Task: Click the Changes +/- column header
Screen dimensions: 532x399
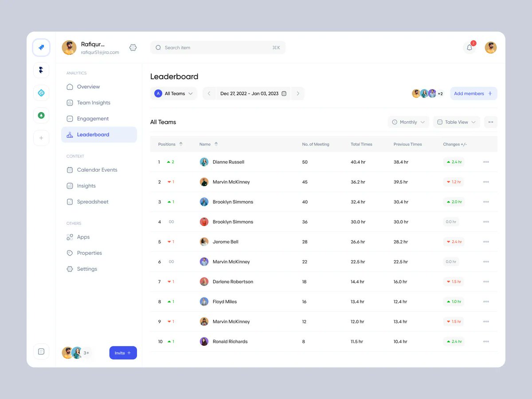Action: pyautogui.click(x=455, y=144)
